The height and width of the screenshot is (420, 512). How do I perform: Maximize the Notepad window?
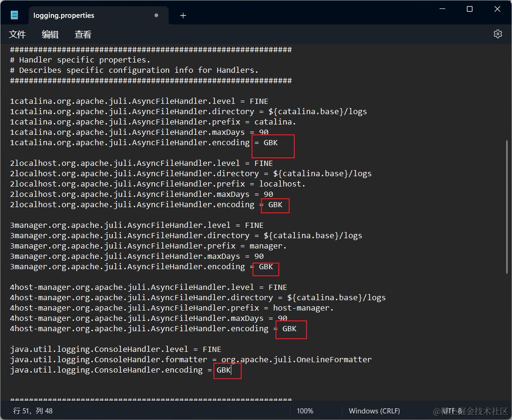pos(470,9)
